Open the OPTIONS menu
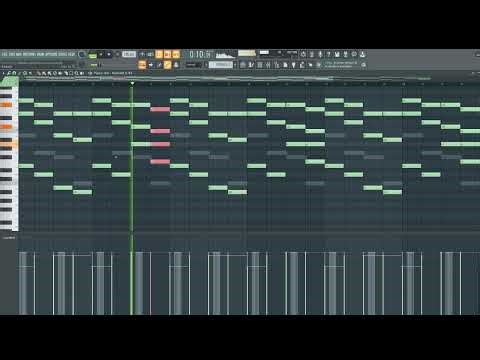The width and height of the screenshot is (480, 360). tap(51, 54)
